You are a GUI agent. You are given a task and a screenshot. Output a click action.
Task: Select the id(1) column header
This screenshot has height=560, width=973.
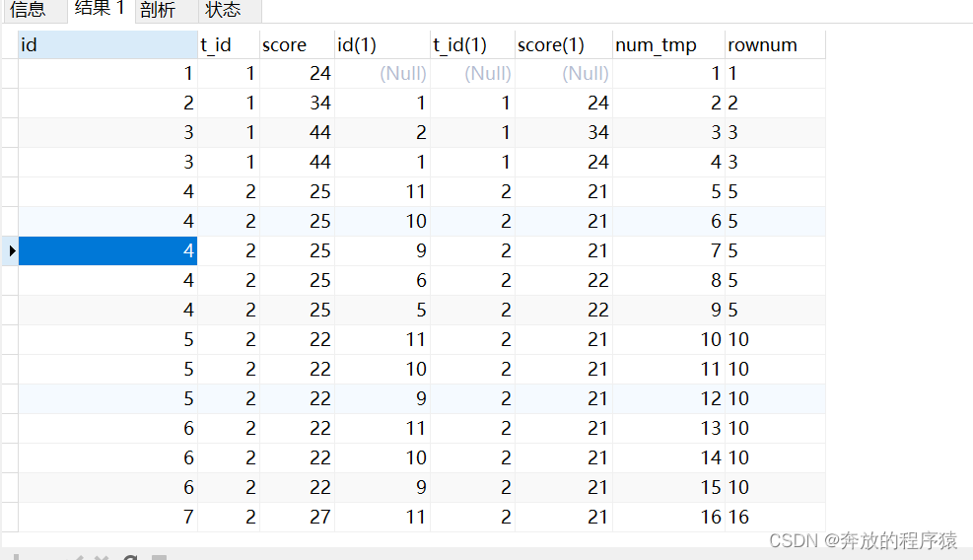point(382,44)
